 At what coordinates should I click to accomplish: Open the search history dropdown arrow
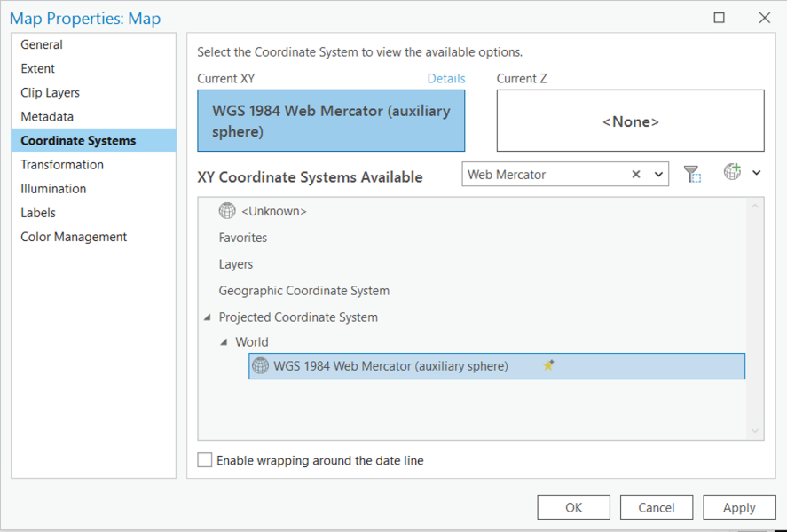(x=657, y=174)
